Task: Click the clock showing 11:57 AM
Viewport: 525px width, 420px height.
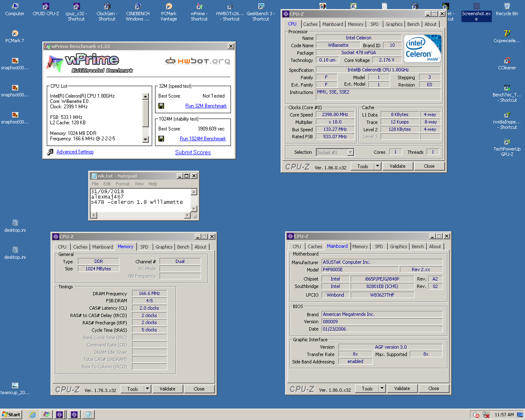Action: pyautogui.click(x=504, y=415)
